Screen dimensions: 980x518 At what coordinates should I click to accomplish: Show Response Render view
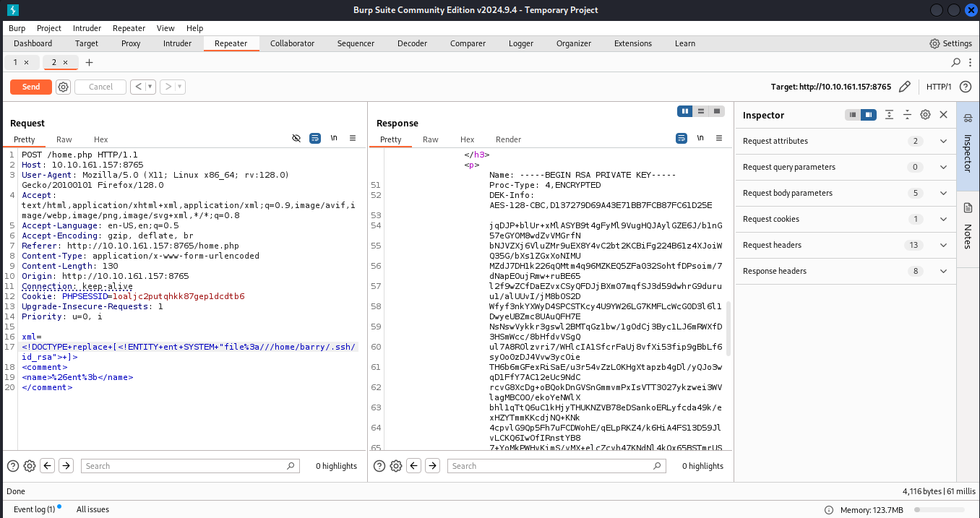tap(508, 139)
